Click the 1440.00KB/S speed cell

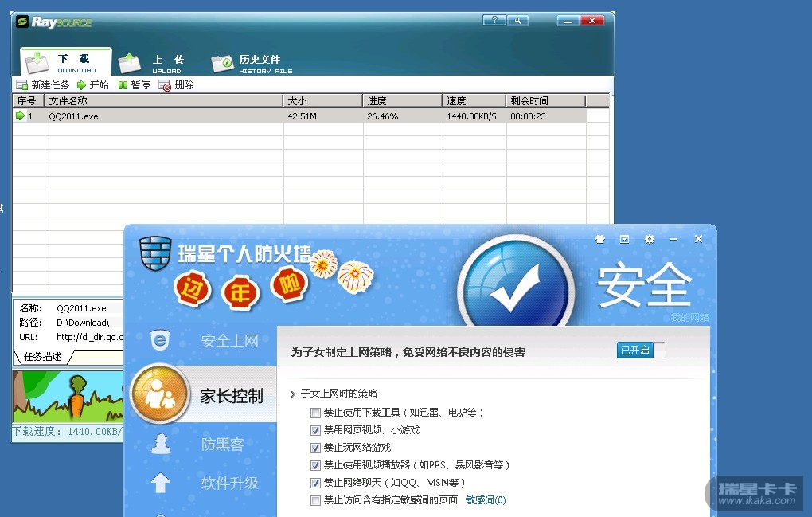471,116
